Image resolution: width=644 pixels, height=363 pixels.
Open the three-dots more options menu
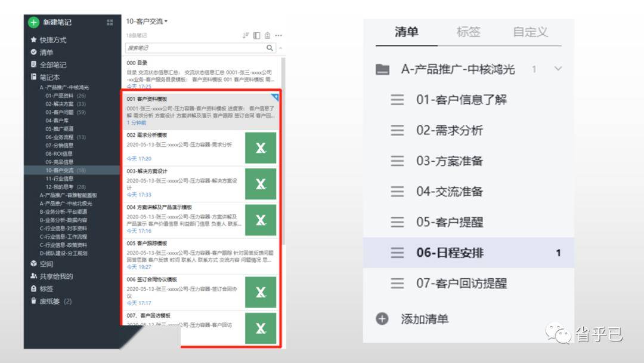click(278, 35)
